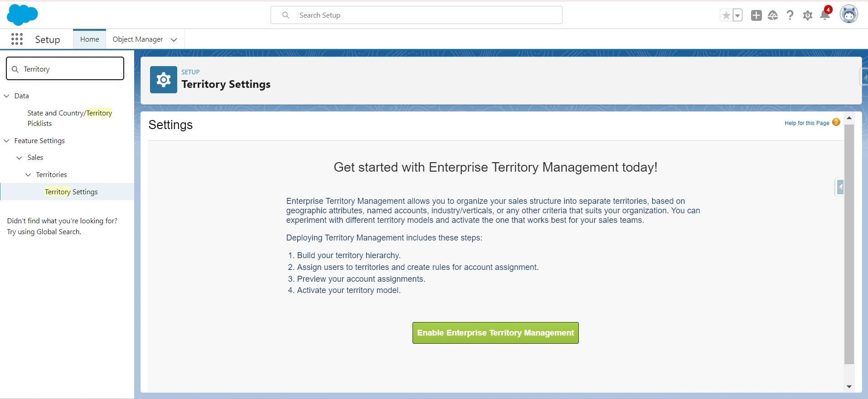This screenshot has height=399, width=868.
Task: Open the Help question mark icon
Action: 790,15
